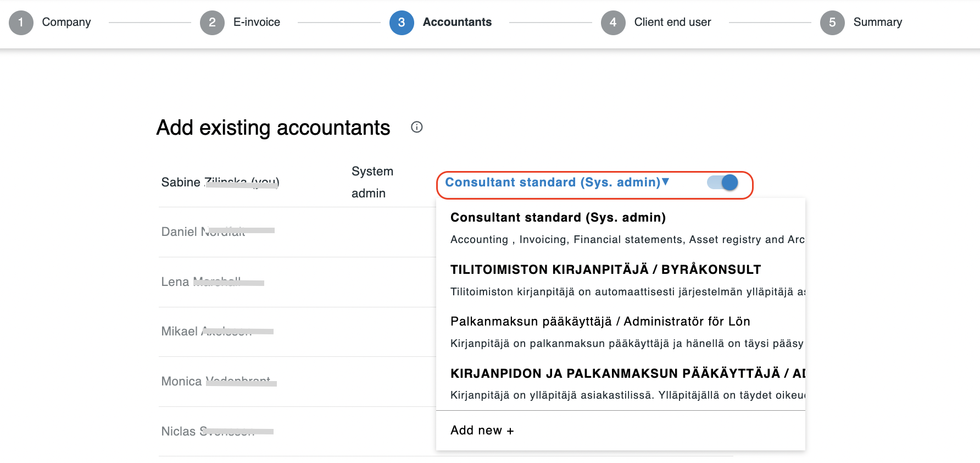Image resolution: width=980 pixels, height=463 pixels.
Task: Go to the Summary step label
Action: pos(877,23)
